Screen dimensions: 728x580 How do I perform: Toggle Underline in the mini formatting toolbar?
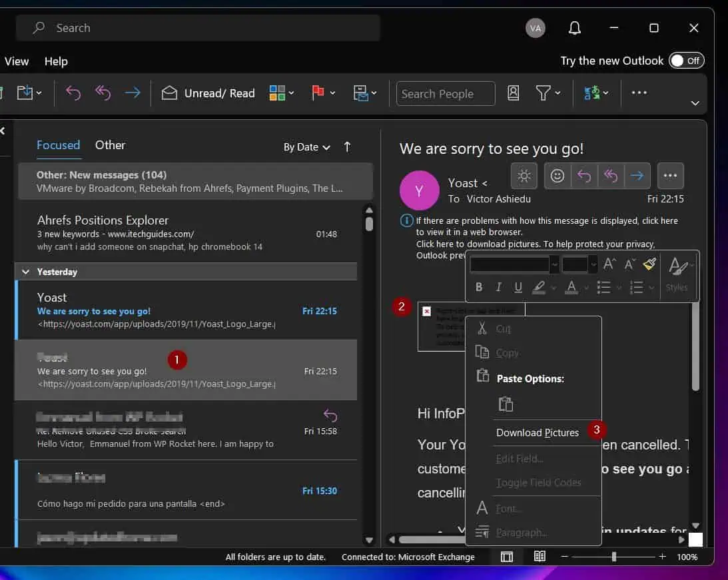point(518,287)
